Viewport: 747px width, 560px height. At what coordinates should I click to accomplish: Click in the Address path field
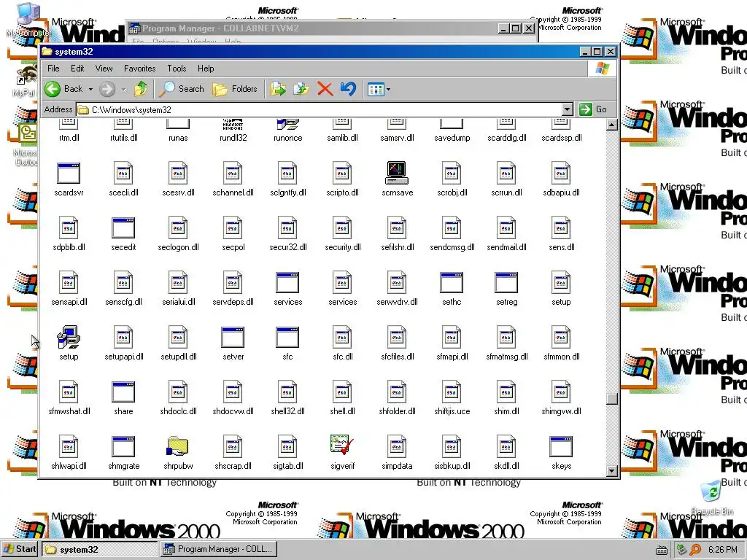(320, 109)
